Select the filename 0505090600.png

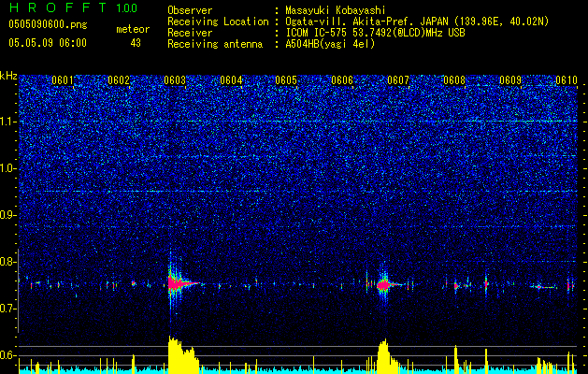(48, 24)
